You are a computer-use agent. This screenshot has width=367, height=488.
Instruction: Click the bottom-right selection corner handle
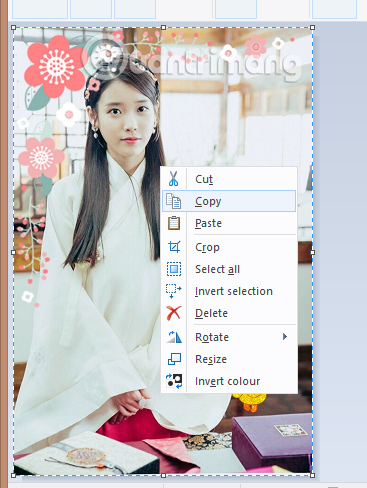click(x=312, y=475)
